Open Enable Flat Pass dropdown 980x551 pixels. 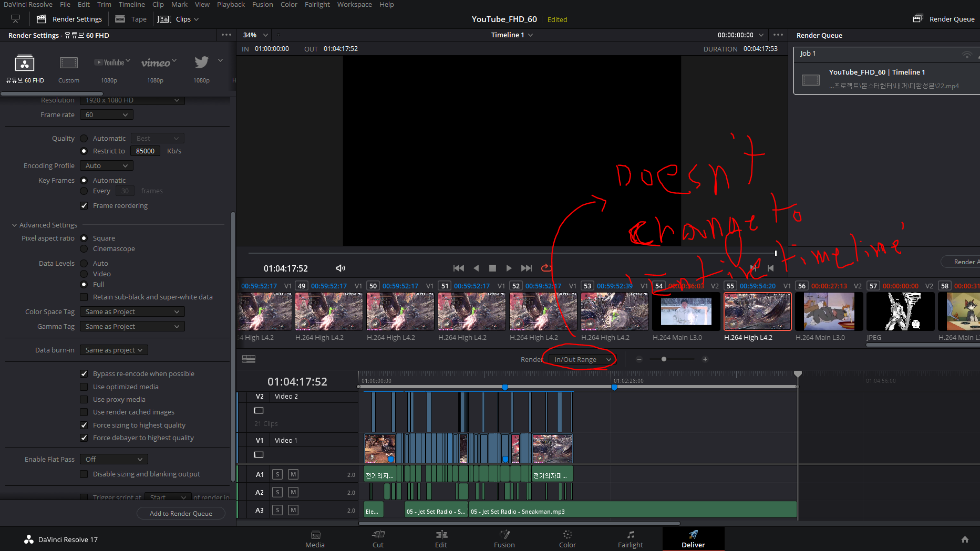pos(114,459)
